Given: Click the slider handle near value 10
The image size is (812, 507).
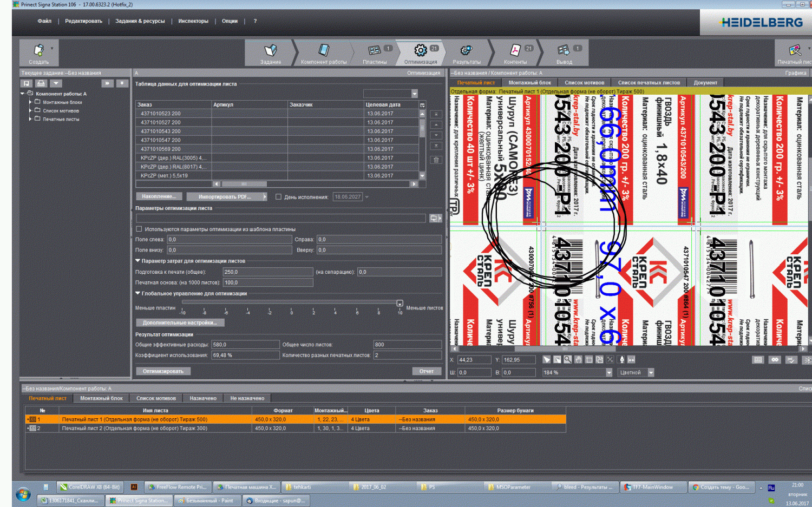Looking at the screenshot, I should pos(400,303).
